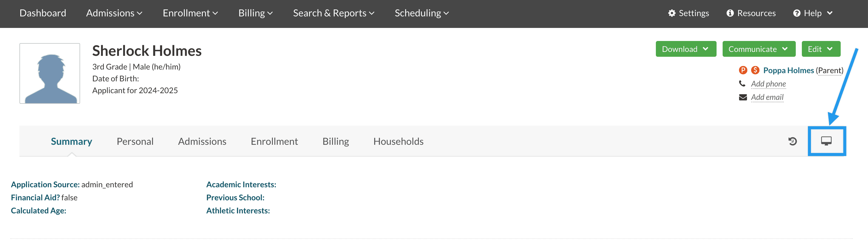The width and height of the screenshot is (868, 241).
Task: Open the Edit dropdown menu
Action: pyautogui.click(x=820, y=49)
